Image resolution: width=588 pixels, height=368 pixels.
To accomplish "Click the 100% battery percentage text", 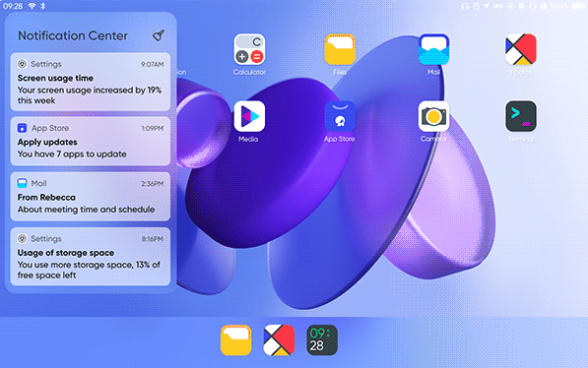I will (560, 6).
